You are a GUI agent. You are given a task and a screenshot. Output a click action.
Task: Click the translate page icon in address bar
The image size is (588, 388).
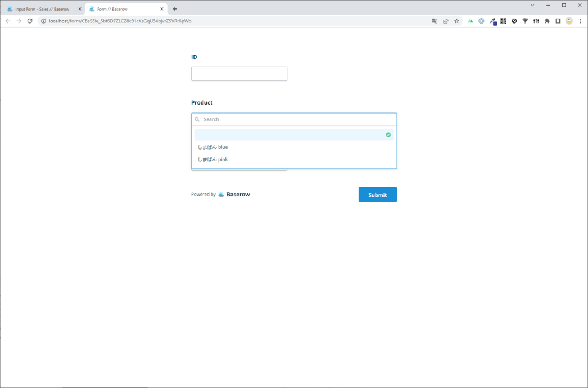(x=435, y=21)
